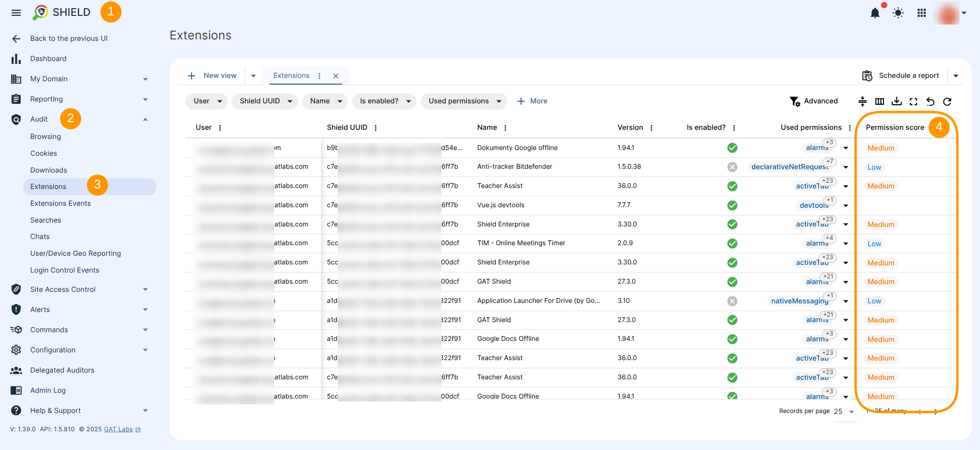The width and height of the screenshot is (980, 450).
Task: Click the undo reset icon
Action: [x=931, y=101]
